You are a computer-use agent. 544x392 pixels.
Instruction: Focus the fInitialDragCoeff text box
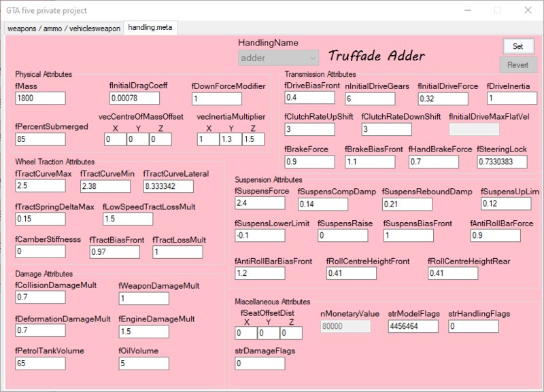click(x=135, y=99)
